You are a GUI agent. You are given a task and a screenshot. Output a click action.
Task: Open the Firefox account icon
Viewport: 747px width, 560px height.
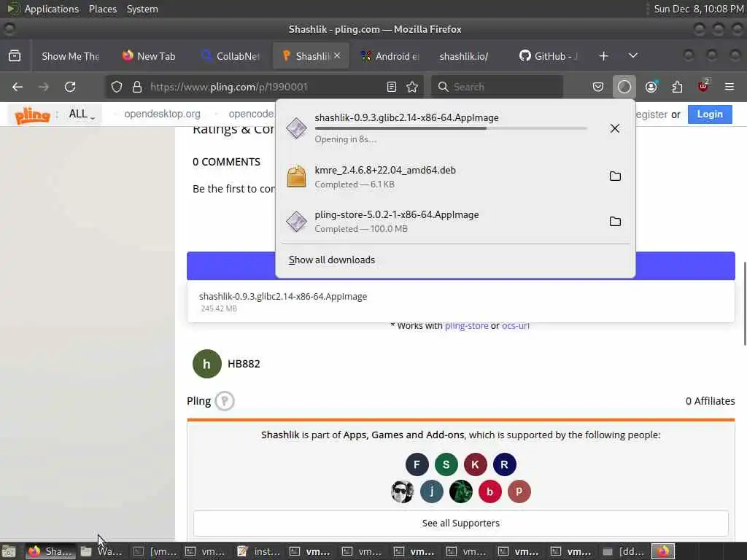(651, 87)
